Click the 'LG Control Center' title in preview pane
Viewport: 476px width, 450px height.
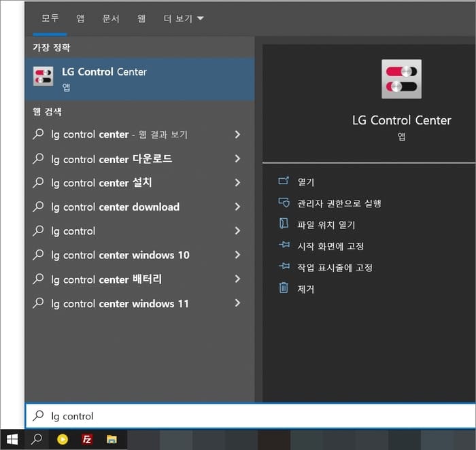pos(402,120)
